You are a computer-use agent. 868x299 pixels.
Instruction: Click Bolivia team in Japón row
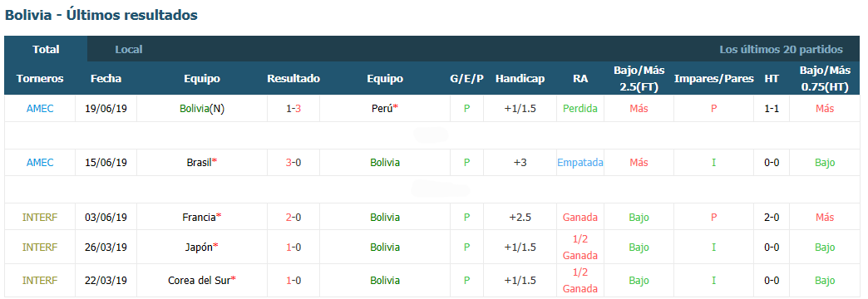tap(385, 247)
